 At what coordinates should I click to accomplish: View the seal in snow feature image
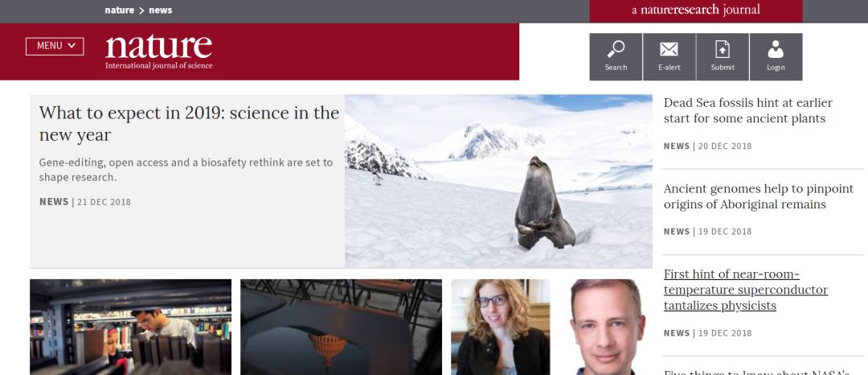click(498, 181)
